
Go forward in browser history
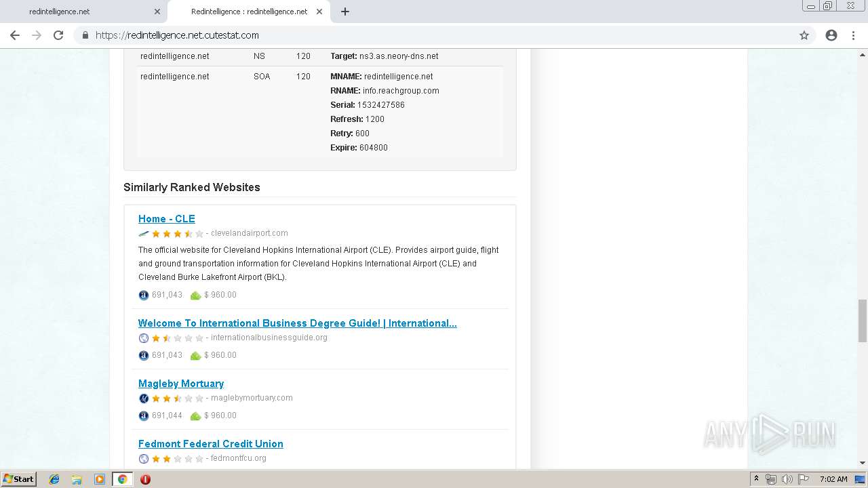coord(37,35)
